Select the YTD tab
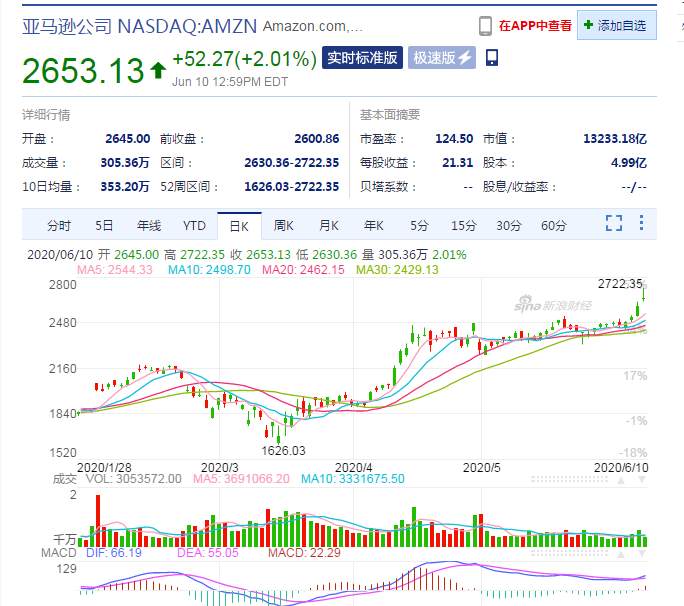The image size is (684, 606). [194, 226]
